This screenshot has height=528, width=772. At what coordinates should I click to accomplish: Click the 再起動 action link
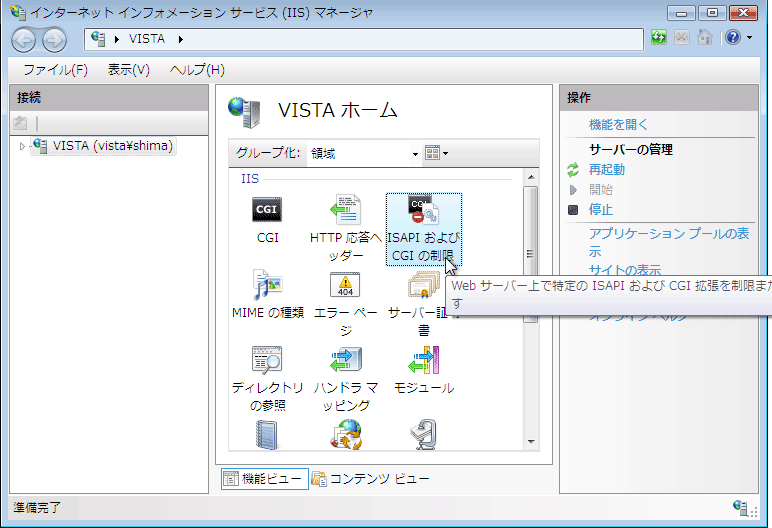[x=607, y=170]
